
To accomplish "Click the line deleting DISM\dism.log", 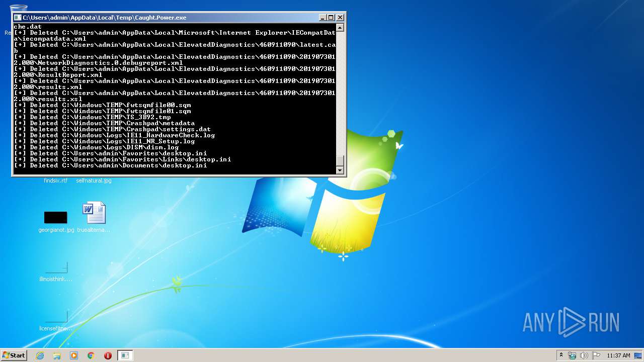I will pos(96,147).
